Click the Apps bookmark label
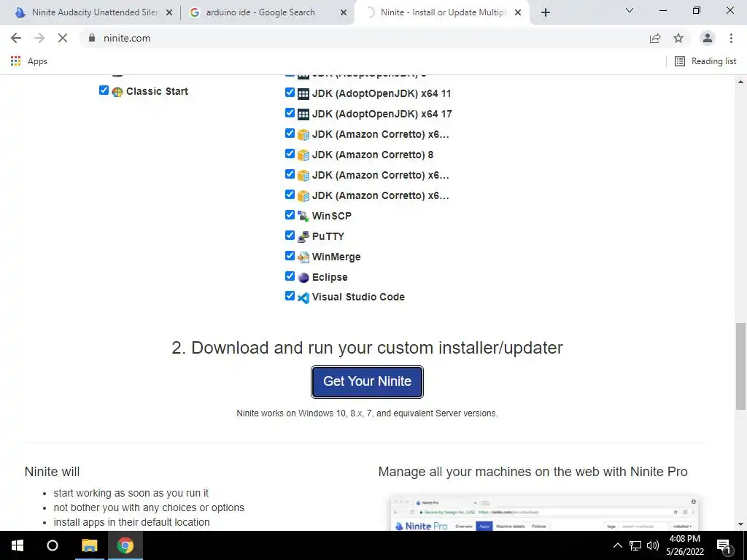This screenshot has width=747, height=560. point(38,61)
